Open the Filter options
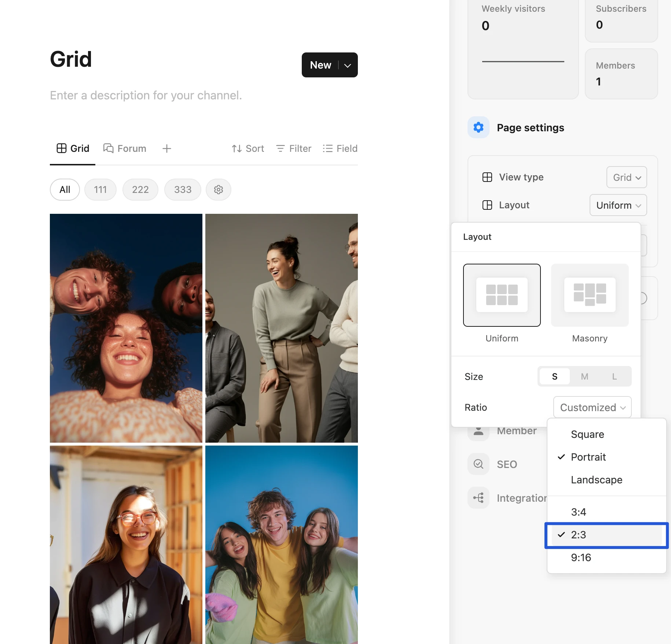 [294, 149]
